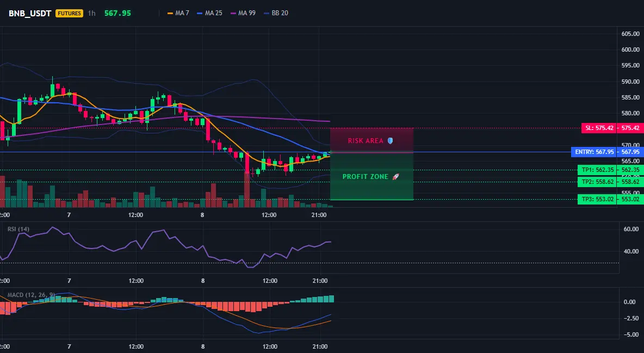Click the 60.00 RSI axis value
This screenshot has width=644, height=353.
[631, 229]
